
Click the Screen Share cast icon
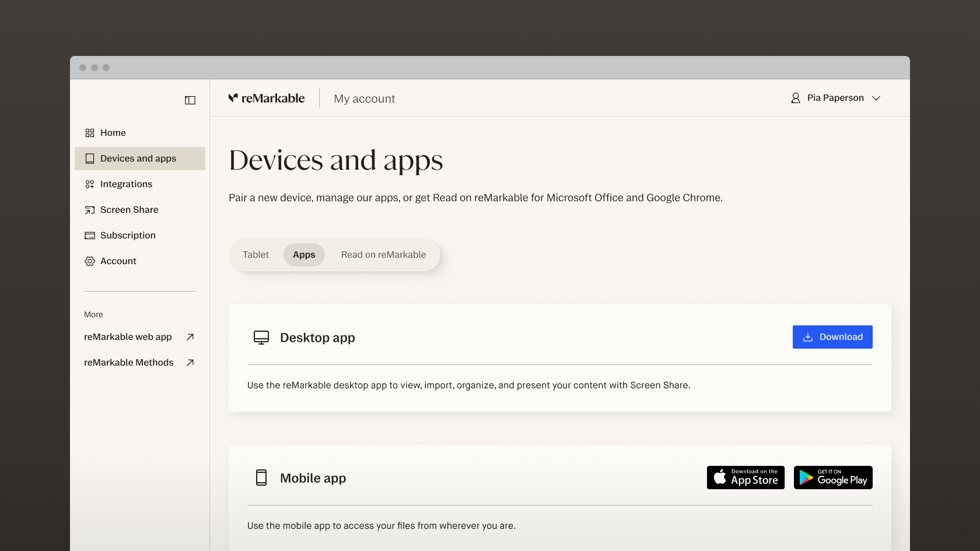coord(90,210)
